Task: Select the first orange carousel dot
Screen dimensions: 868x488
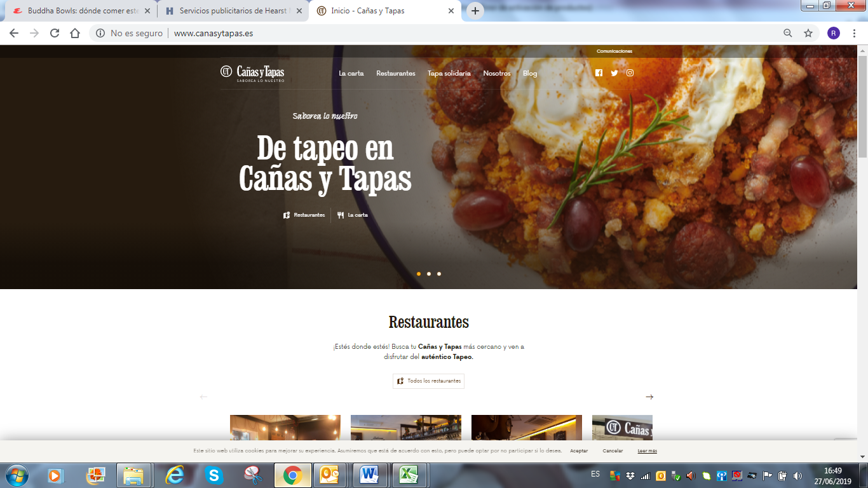Action: pyautogui.click(x=419, y=274)
